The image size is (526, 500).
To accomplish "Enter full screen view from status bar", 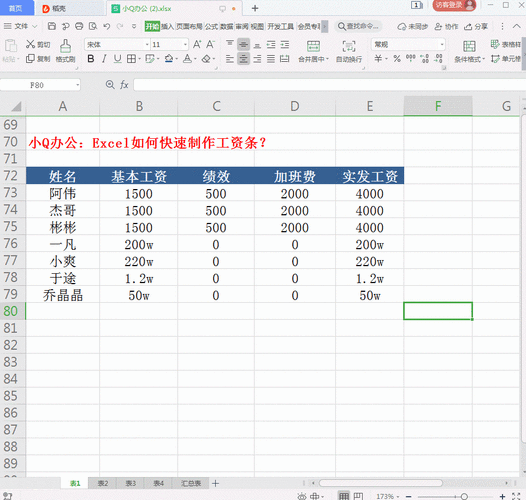I will pyautogui.click(x=516, y=496).
